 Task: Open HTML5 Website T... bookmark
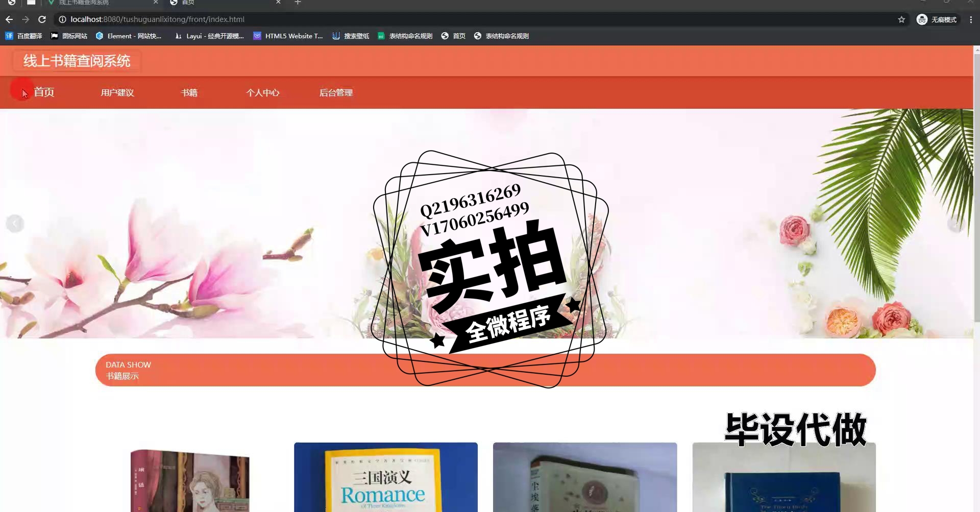click(x=288, y=36)
